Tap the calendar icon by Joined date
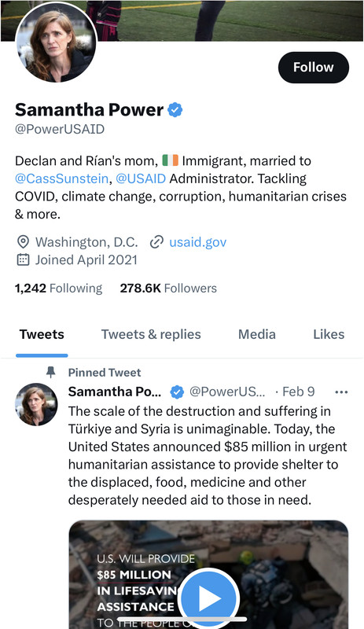The width and height of the screenshot is (364, 629). click(23, 259)
